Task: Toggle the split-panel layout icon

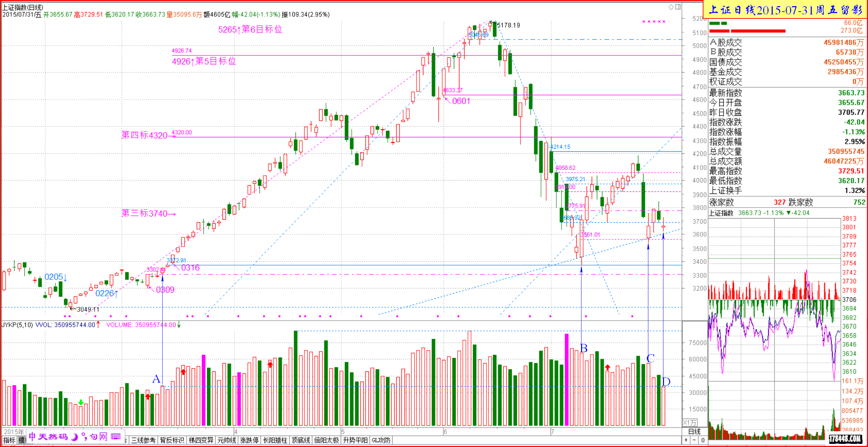Action: (x=678, y=7)
